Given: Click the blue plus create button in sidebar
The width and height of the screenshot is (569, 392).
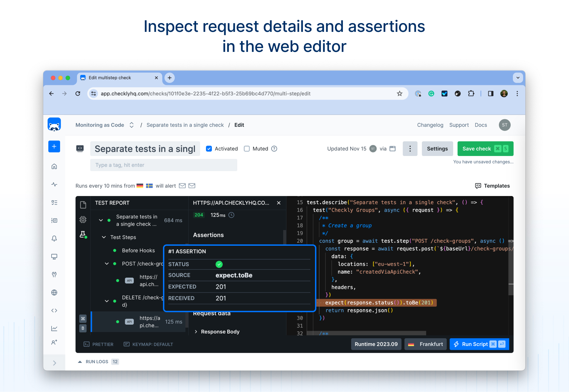Looking at the screenshot, I should coord(54,147).
